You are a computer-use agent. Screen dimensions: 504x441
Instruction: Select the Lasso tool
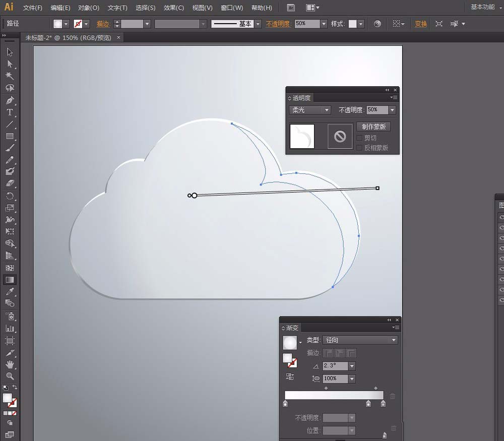(x=10, y=88)
